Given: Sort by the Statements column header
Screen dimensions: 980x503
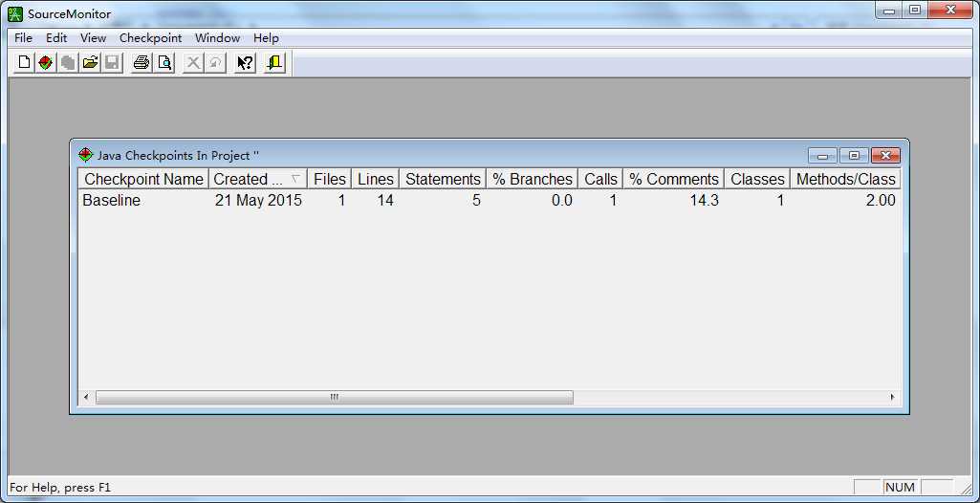Looking at the screenshot, I should (x=443, y=180).
